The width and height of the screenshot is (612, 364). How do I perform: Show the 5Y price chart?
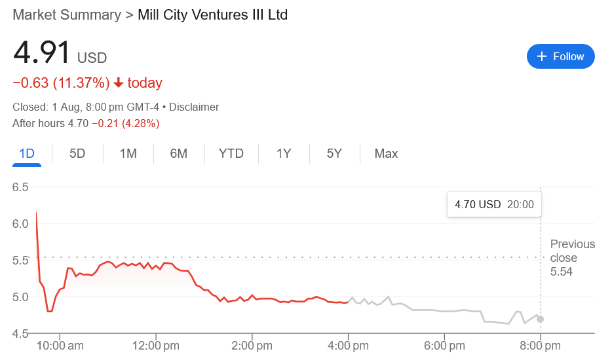(x=334, y=154)
